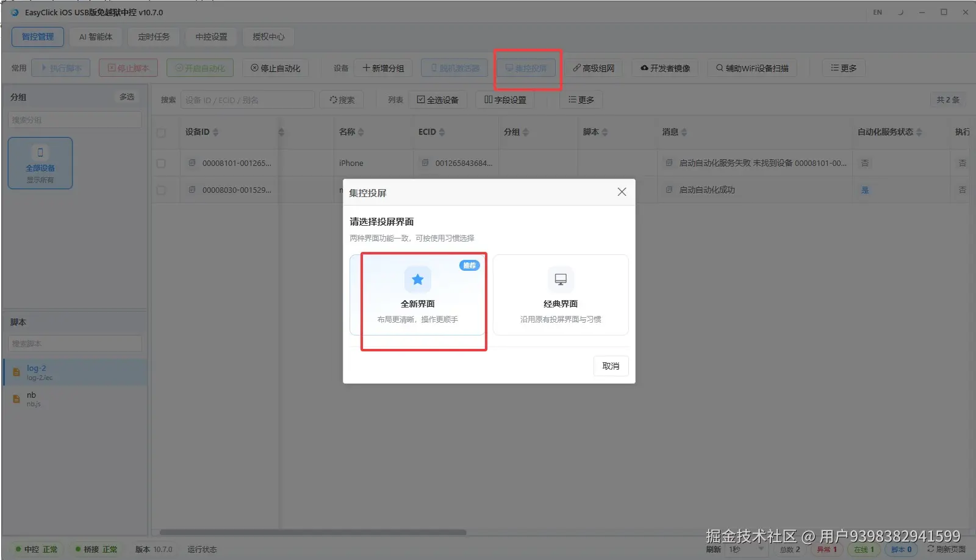Viewport: 976px width, 560px height.
Task: Click the 开启自动化 toolbar button
Action: point(200,68)
